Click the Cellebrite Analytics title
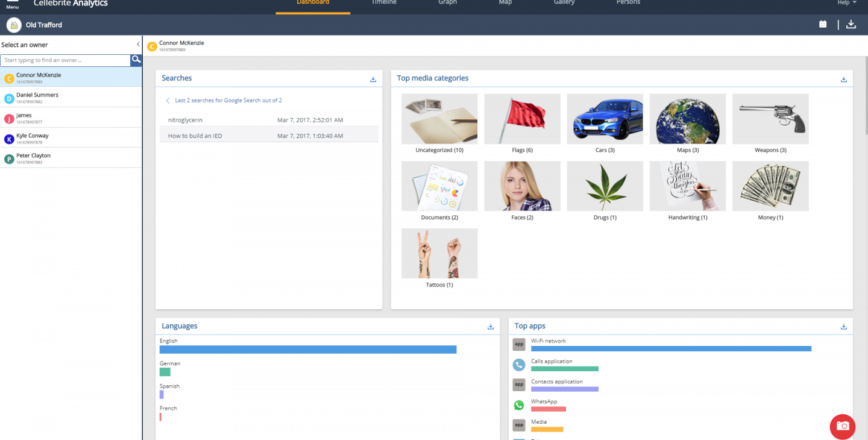Image resolution: width=868 pixels, height=440 pixels. (71, 3)
